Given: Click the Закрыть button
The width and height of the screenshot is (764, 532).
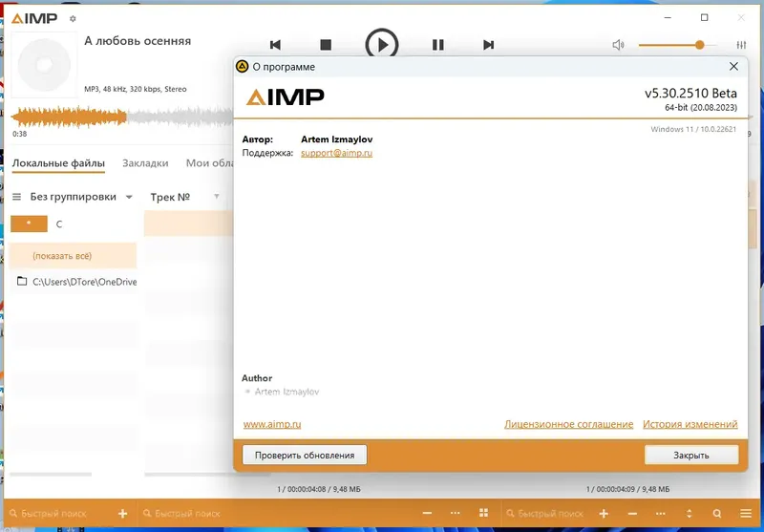Looking at the screenshot, I should (691, 455).
